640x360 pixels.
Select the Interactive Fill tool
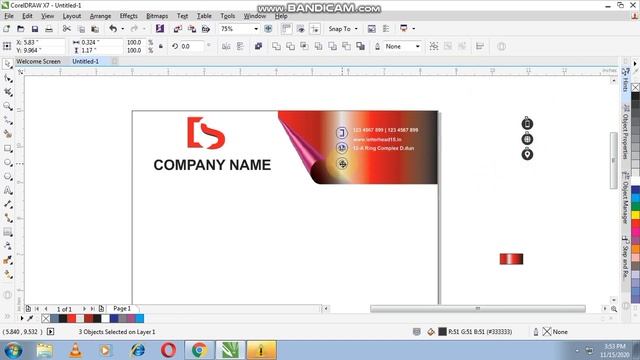click(7, 275)
